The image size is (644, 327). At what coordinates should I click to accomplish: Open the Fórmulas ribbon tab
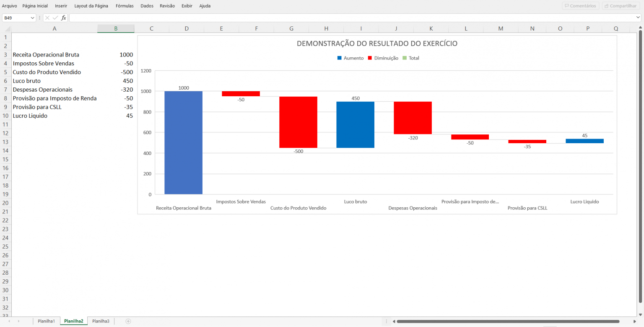coord(125,6)
